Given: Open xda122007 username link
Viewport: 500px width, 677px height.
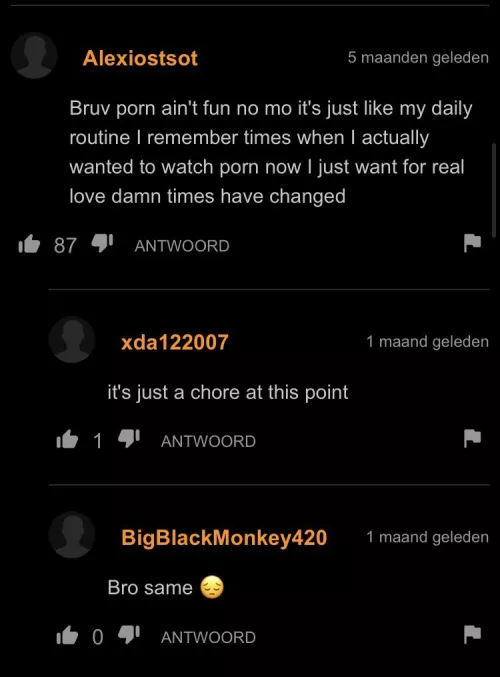Looking at the screenshot, I should pos(174,342).
